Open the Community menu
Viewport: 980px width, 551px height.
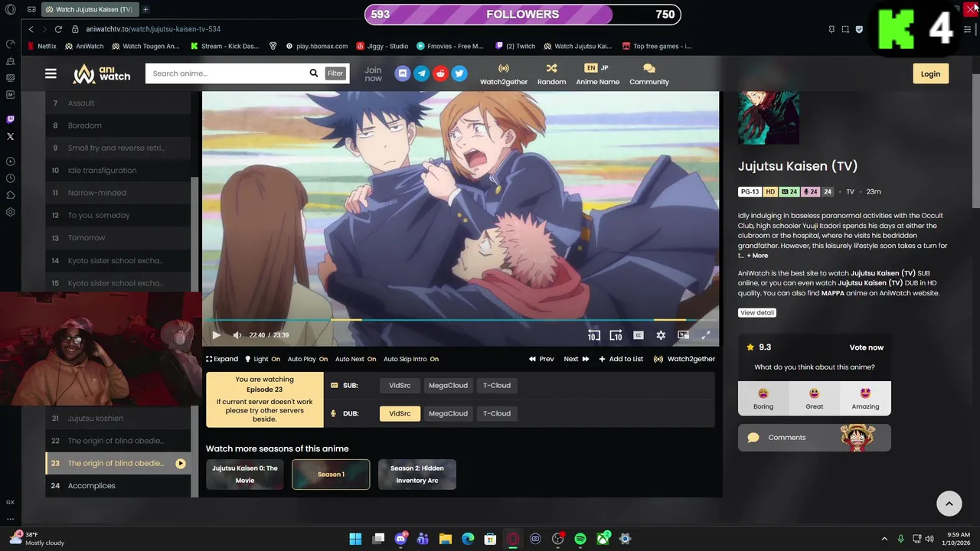pos(649,74)
